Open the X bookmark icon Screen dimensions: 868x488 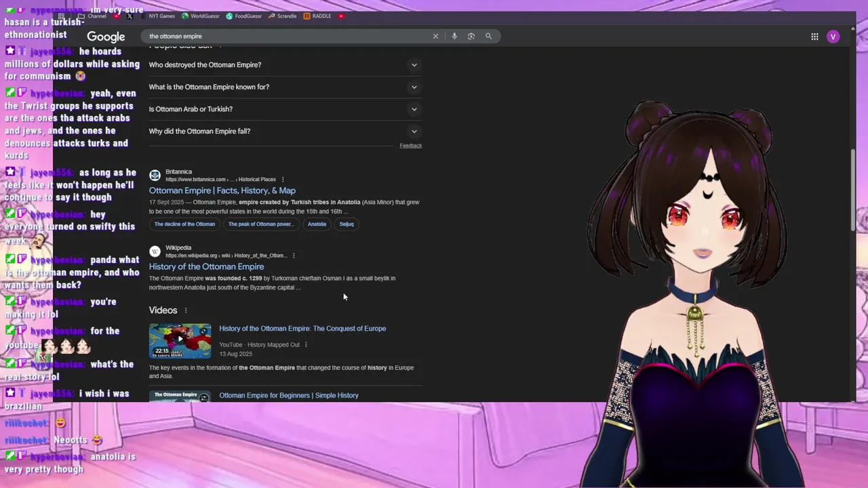point(130,16)
